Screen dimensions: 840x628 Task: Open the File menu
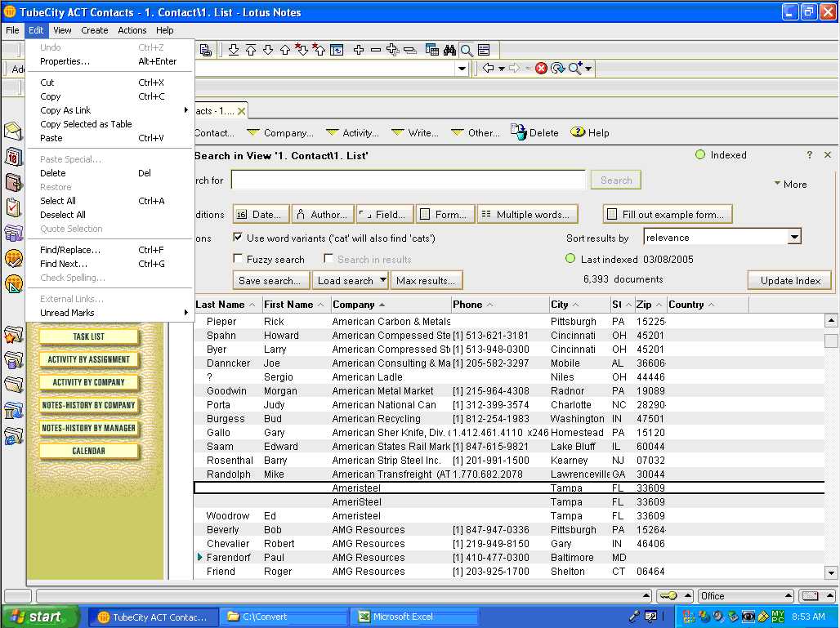(12, 30)
